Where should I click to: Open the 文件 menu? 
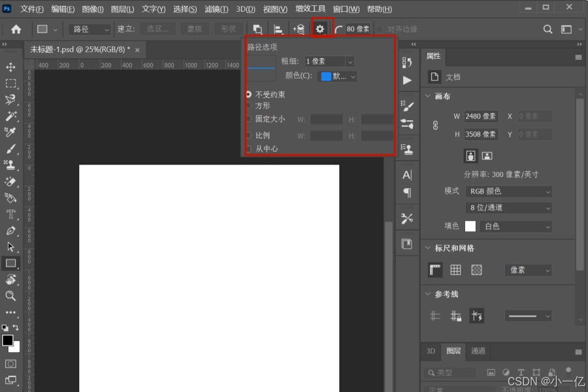click(32, 9)
